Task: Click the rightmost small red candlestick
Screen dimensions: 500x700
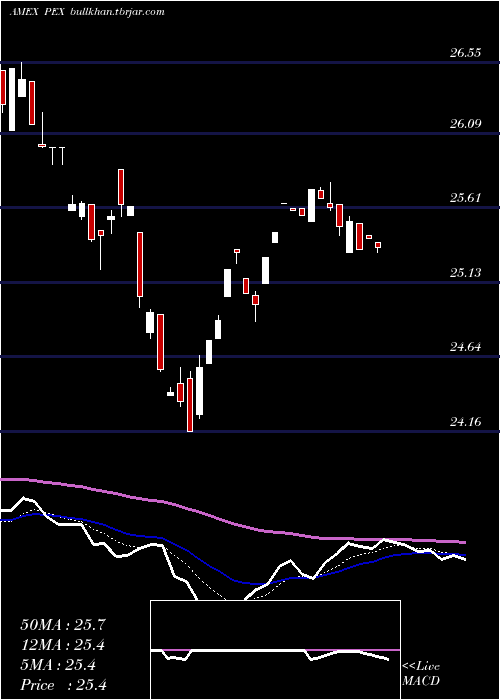Action: tap(378, 245)
